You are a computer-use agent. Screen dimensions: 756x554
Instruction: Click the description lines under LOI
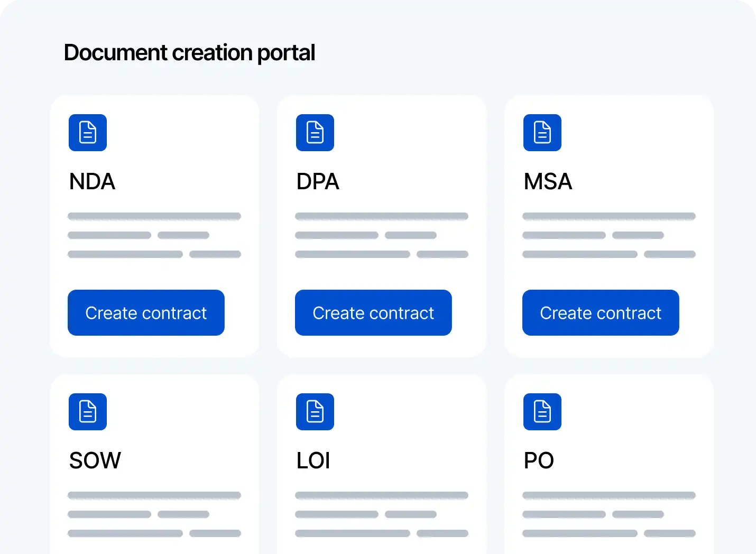point(382,514)
